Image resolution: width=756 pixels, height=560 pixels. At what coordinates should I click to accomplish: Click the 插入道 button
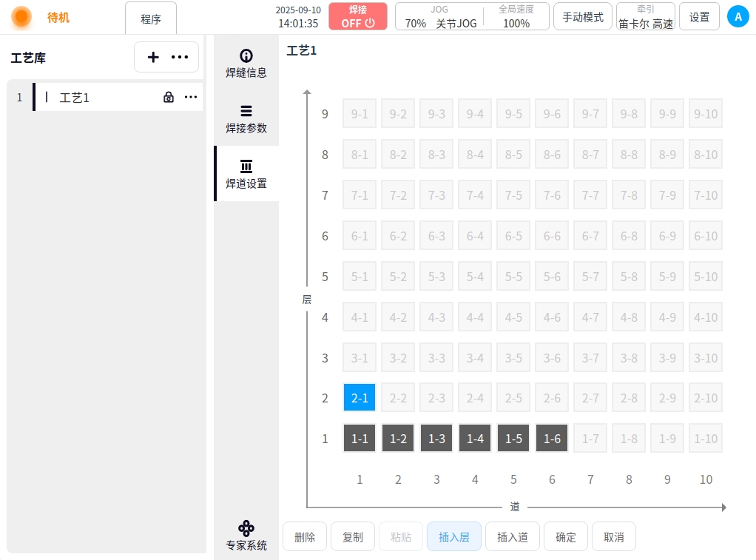pyautogui.click(x=513, y=537)
